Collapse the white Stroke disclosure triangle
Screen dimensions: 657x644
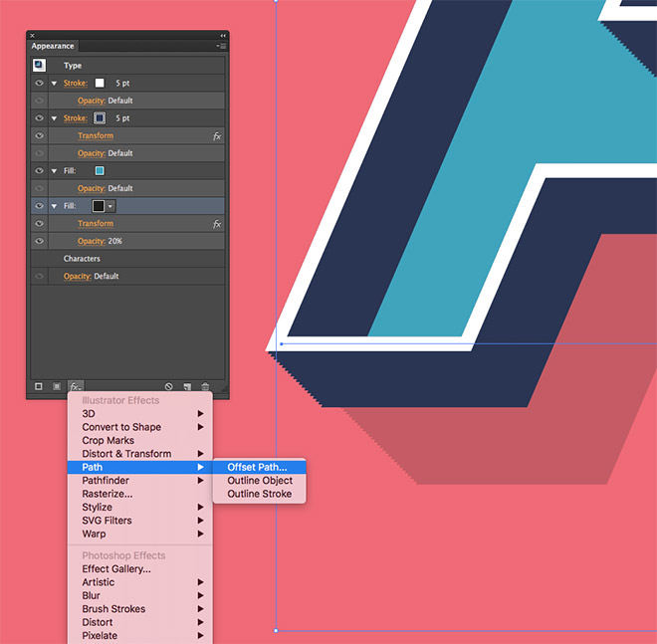tap(54, 84)
